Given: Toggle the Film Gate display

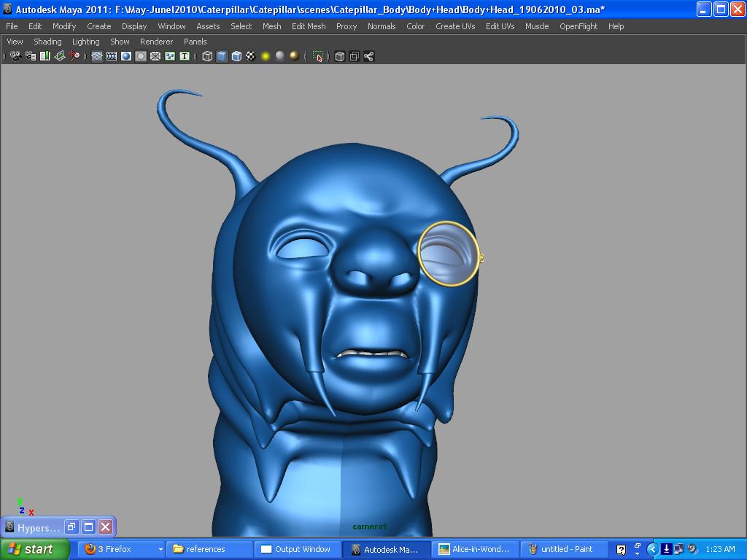Looking at the screenshot, I should point(112,56).
